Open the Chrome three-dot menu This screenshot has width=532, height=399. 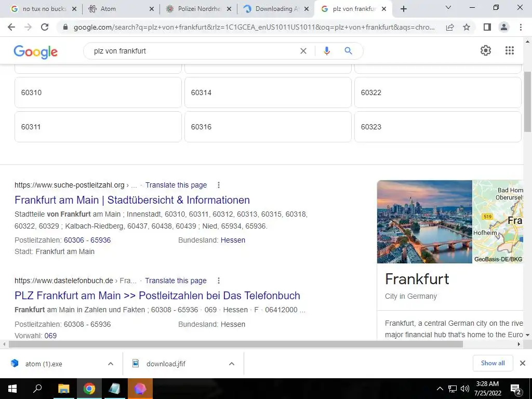521,27
